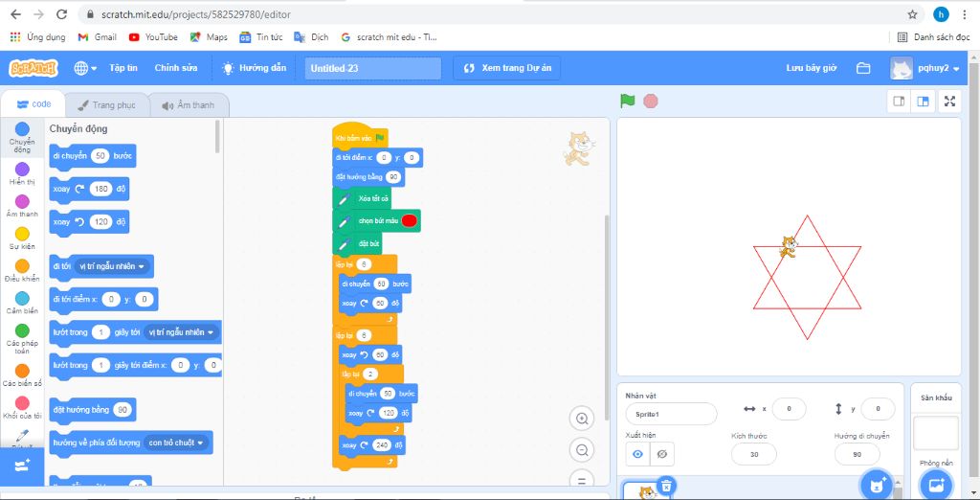
Task: Click the workspace vertical scrollbar
Action: tap(605, 316)
